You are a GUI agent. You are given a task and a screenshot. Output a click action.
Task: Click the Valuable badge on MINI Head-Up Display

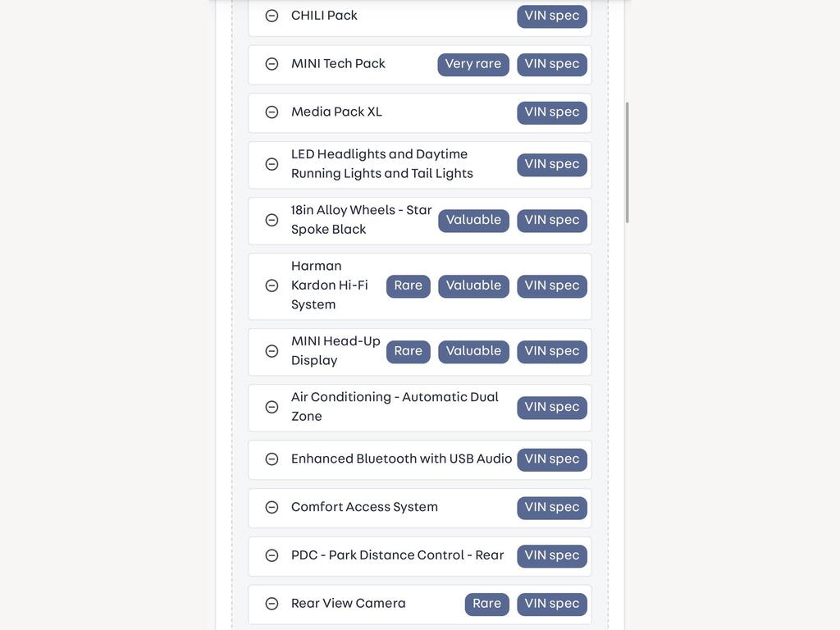(473, 351)
